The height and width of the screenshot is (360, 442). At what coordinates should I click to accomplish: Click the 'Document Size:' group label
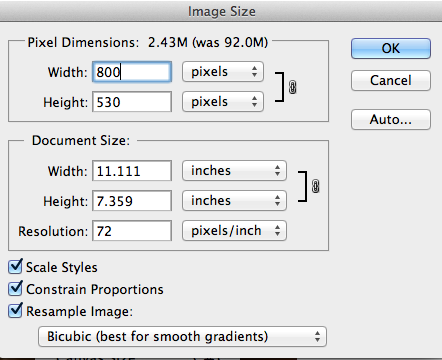pyautogui.click(x=81, y=141)
